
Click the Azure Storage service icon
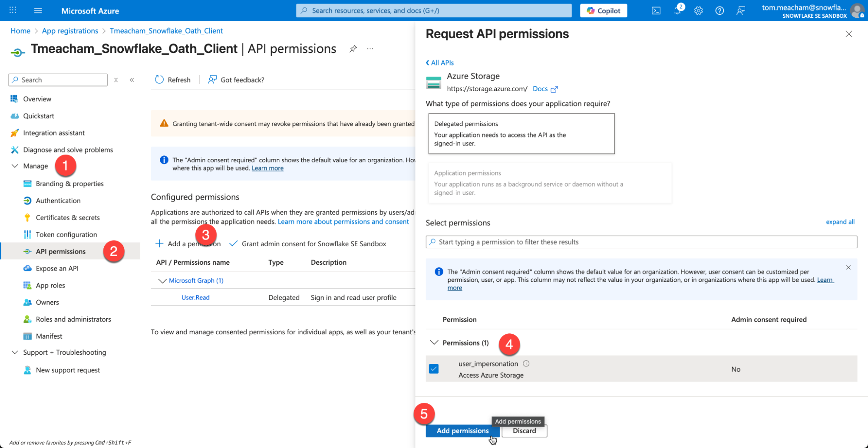point(433,82)
